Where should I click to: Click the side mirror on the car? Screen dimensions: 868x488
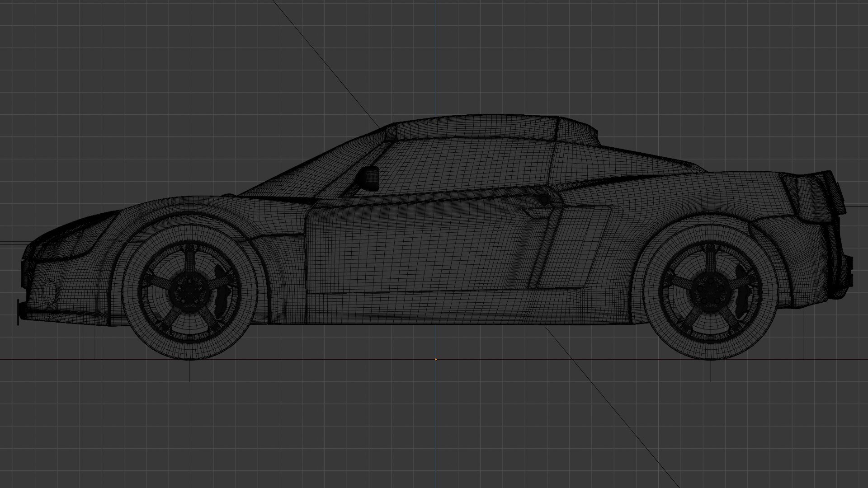click(x=368, y=178)
